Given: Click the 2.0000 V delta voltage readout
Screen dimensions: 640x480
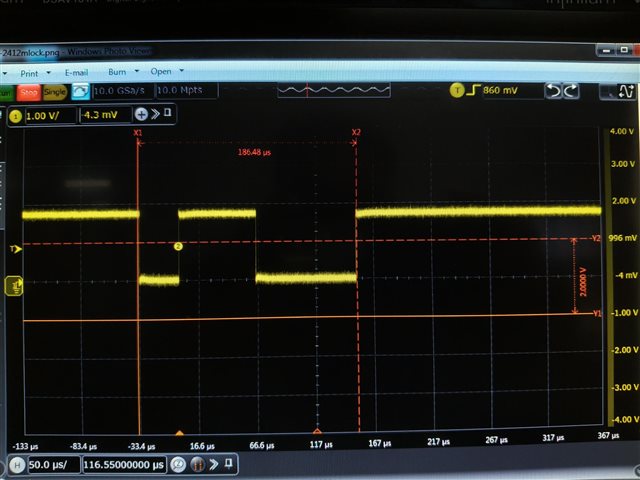Looking at the screenshot, I should (583, 282).
